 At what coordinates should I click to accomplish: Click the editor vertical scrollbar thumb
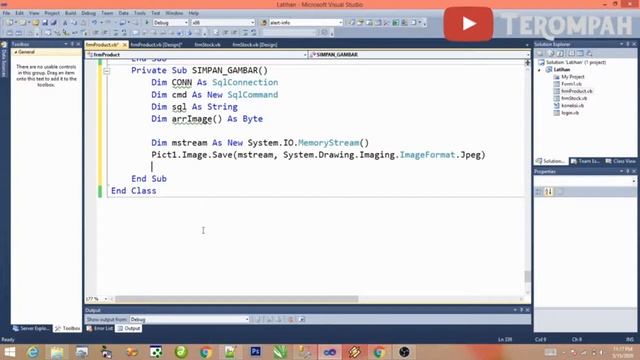click(527, 276)
